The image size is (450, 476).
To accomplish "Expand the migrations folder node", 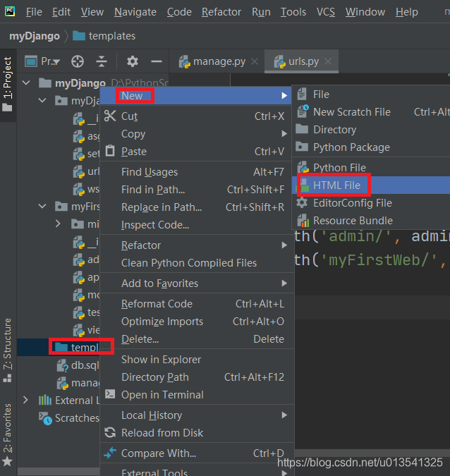I will point(58,224).
